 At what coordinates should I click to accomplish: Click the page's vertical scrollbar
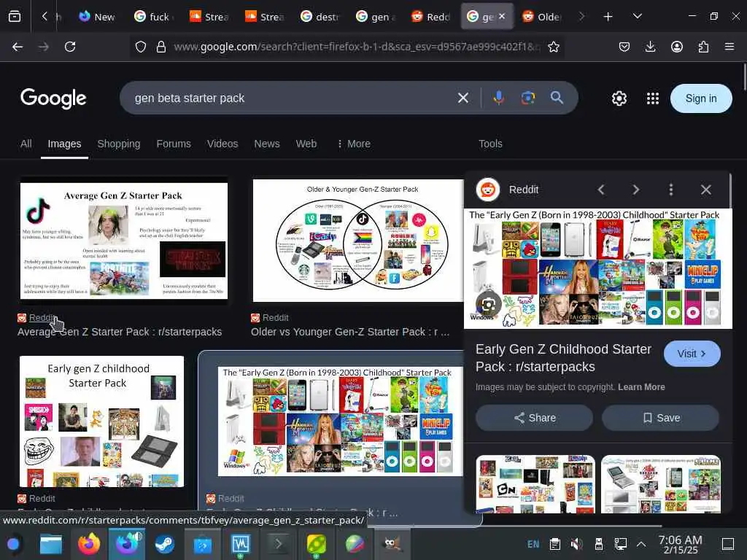(x=744, y=77)
